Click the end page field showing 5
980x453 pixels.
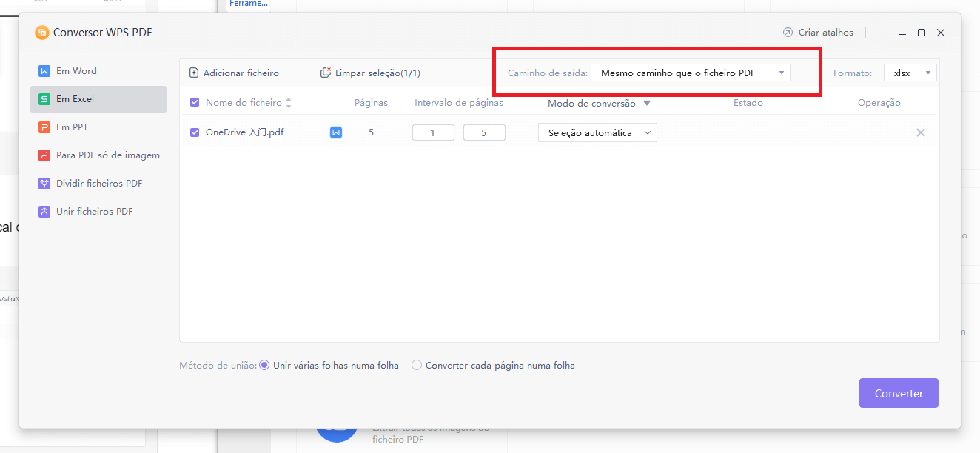[484, 132]
